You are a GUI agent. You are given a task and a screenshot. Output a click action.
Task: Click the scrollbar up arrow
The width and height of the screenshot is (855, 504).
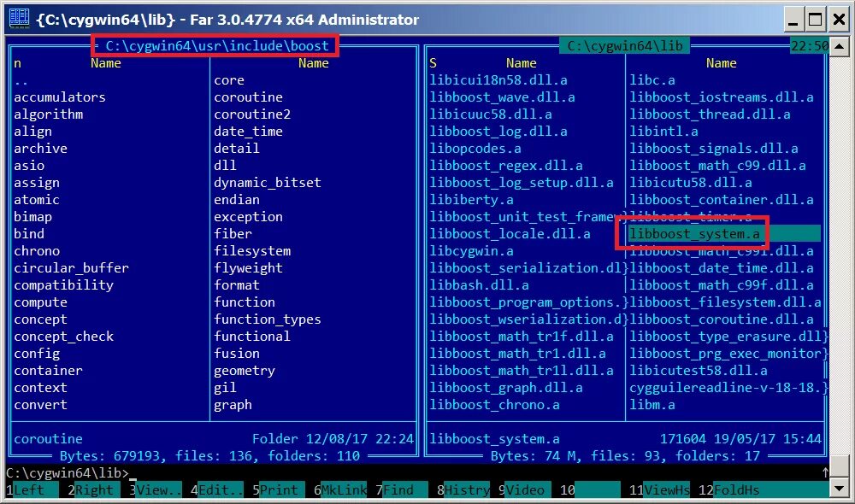840,46
